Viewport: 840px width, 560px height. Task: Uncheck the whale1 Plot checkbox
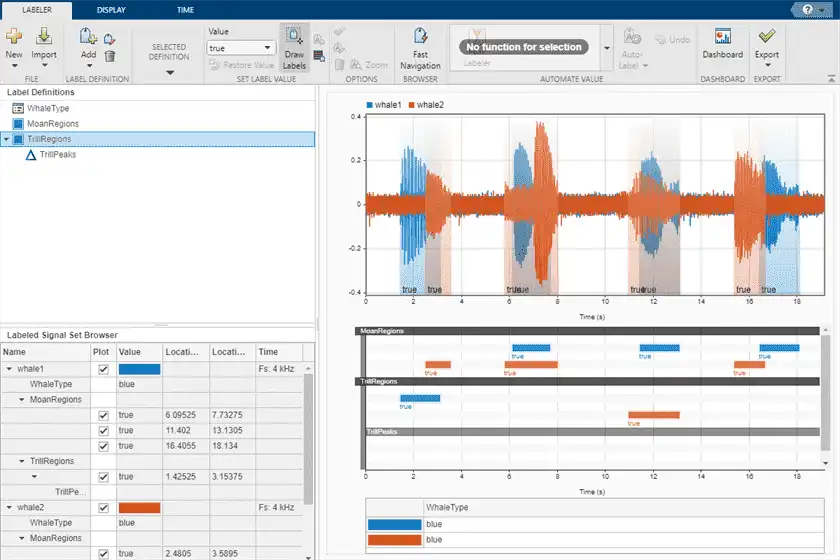coord(103,369)
